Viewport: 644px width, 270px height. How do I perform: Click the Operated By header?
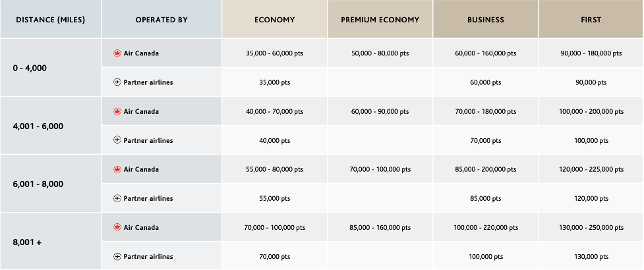click(x=161, y=20)
